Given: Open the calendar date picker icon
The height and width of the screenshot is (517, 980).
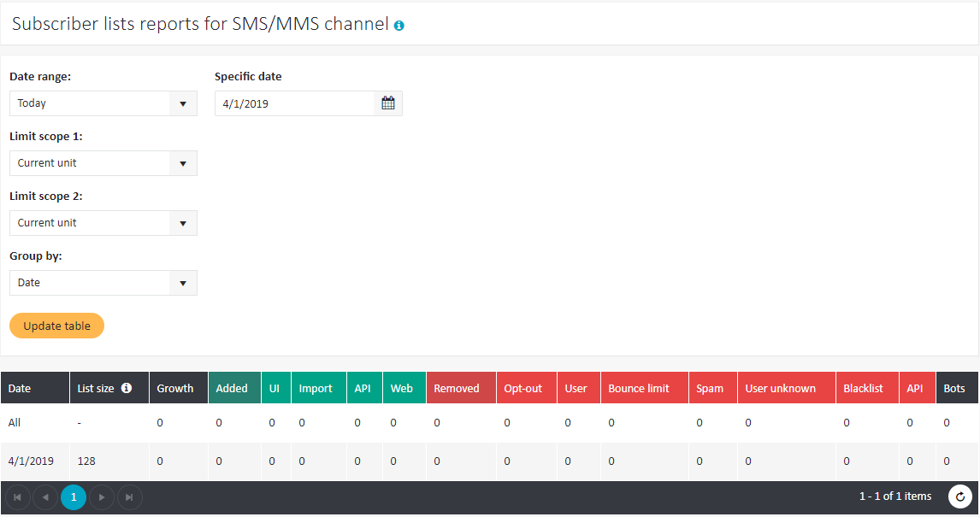Looking at the screenshot, I should 388,103.
